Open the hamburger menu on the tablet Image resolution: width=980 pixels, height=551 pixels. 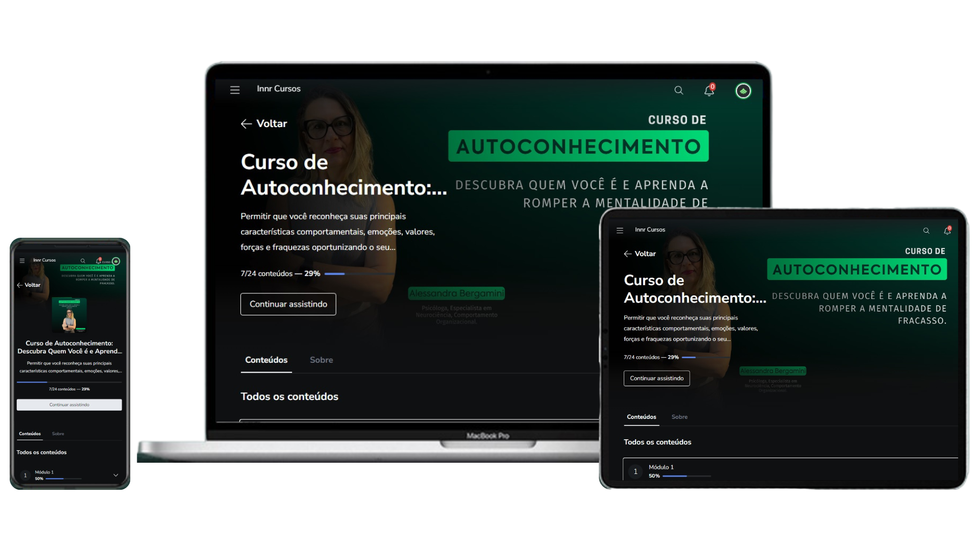[x=619, y=230]
